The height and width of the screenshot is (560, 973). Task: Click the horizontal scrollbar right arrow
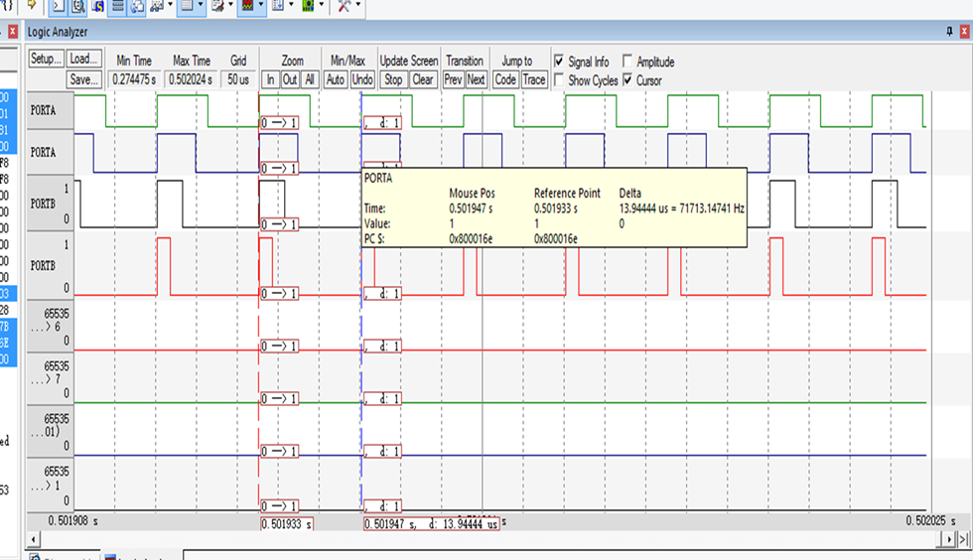[948, 538]
